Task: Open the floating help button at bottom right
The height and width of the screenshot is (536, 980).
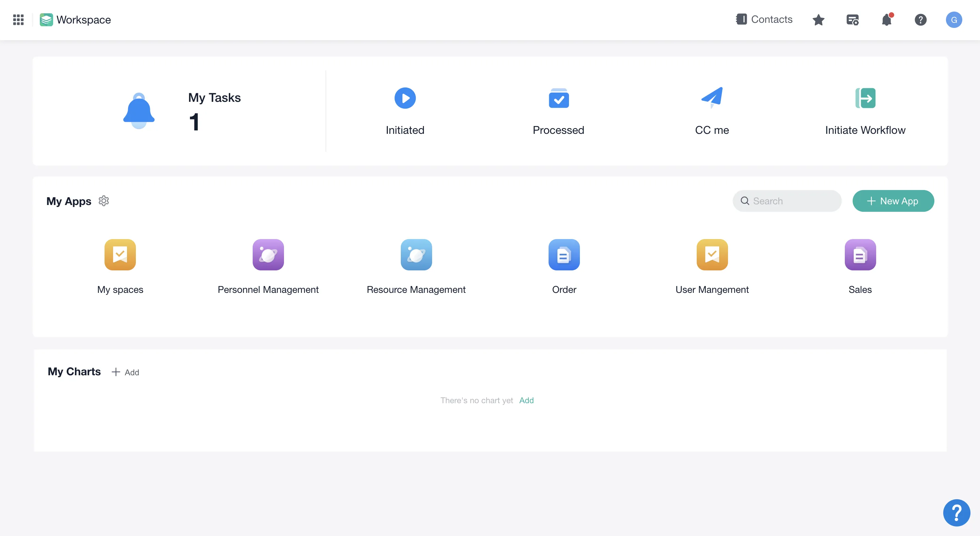Action: tap(956, 513)
